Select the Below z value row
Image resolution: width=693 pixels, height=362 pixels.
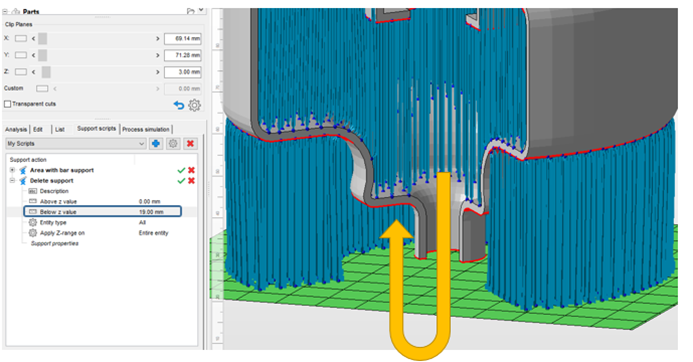(103, 212)
